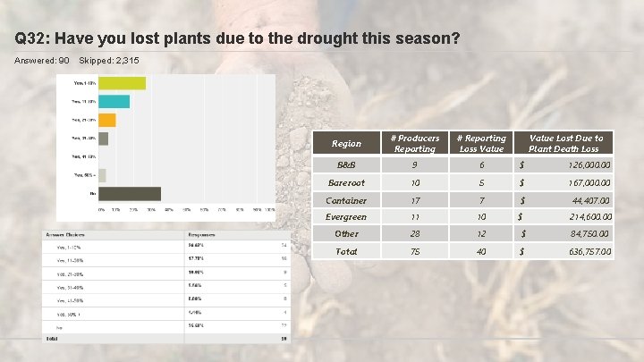Select the teal 'Yes, 11-20%' chart bar
The image size is (644, 362).
click(x=114, y=101)
